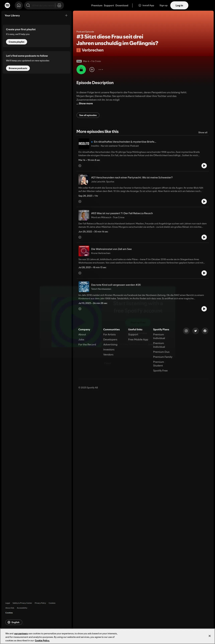Open Accessibility sidebar link
215x644 pixels.
point(22,608)
